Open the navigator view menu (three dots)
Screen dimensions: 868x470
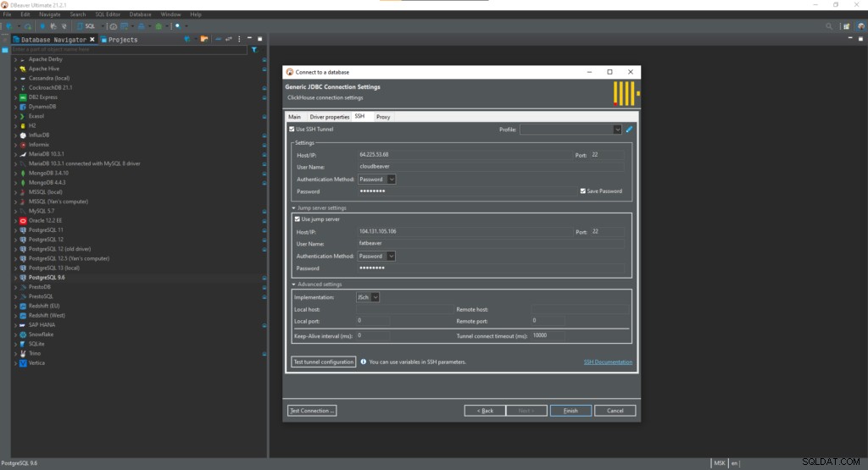[x=239, y=39]
